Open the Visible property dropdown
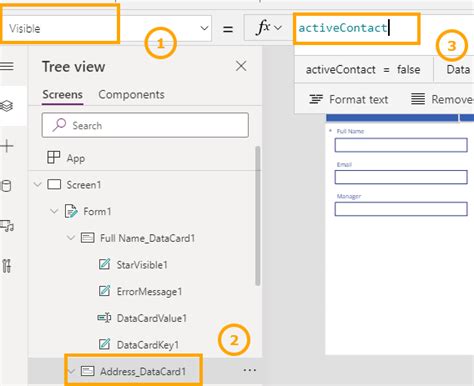 pos(204,28)
